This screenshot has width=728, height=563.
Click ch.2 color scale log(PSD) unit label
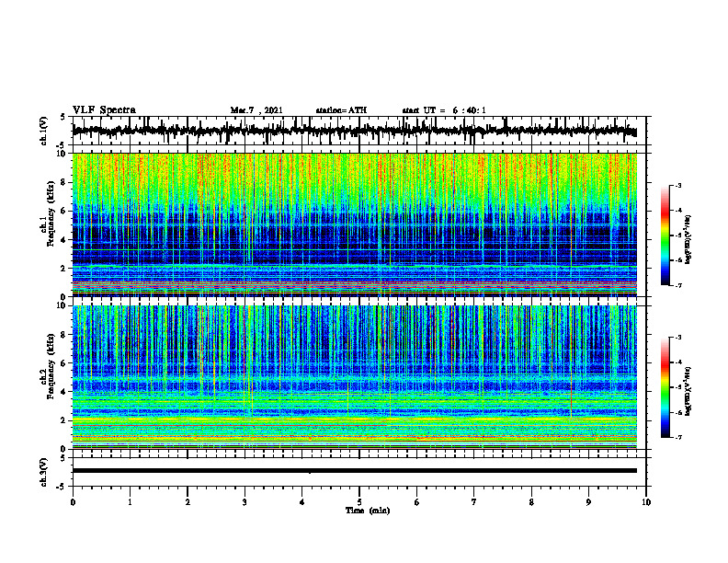[688, 390]
